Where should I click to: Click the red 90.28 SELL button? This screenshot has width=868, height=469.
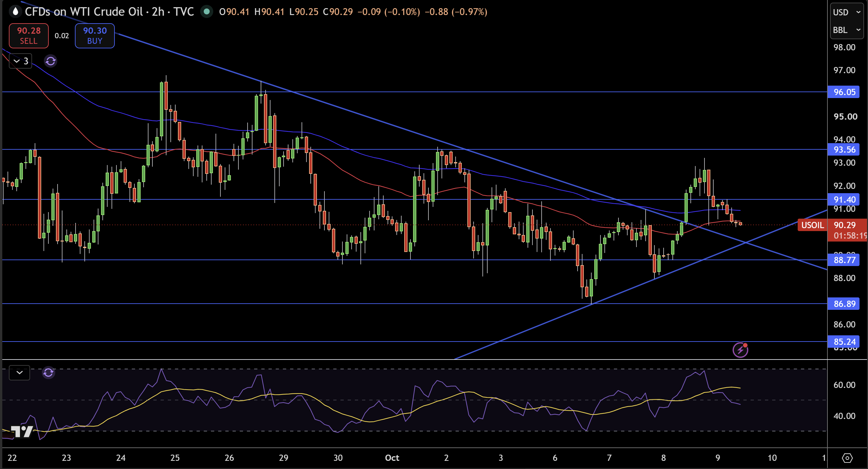pyautogui.click(x=29, y=36)
